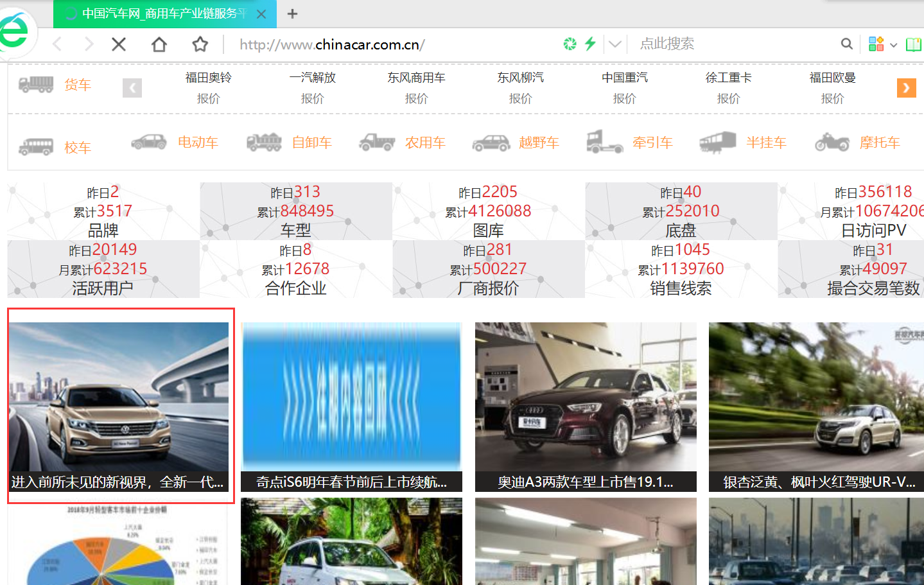Click the browser back arrow
The height and width of the screenshot is (585, 924).
58,44
